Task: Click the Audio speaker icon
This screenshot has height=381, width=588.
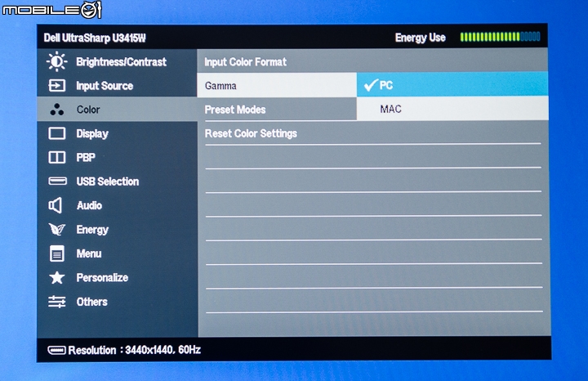Action: click(56, 205)
